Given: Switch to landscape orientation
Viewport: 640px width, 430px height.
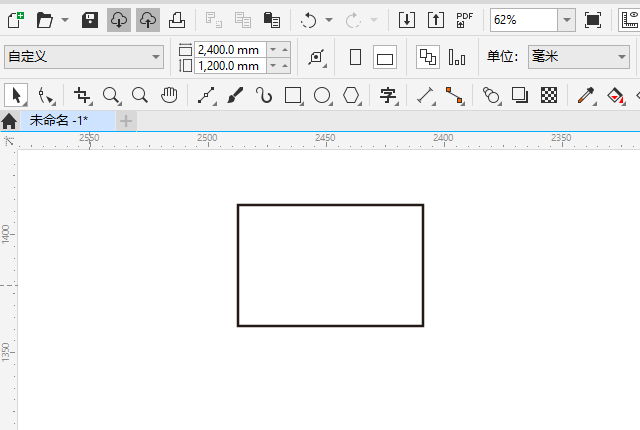Looking at the screenshot, I should click(x=385, y=57).
